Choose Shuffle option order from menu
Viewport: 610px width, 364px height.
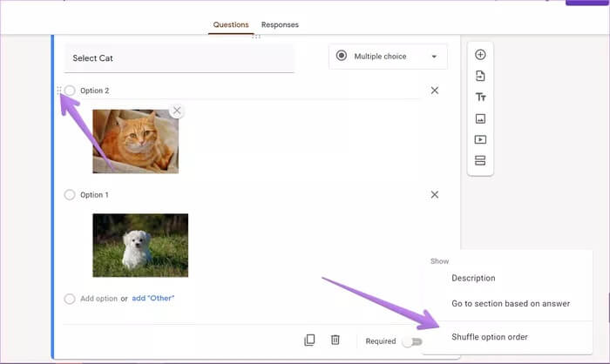(x=489, y=337)
